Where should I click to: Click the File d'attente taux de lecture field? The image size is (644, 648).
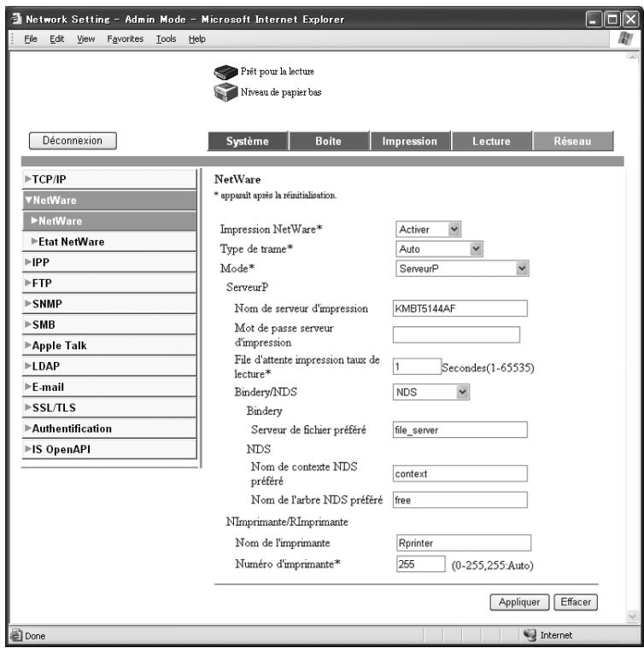click(x=417, y=366)
